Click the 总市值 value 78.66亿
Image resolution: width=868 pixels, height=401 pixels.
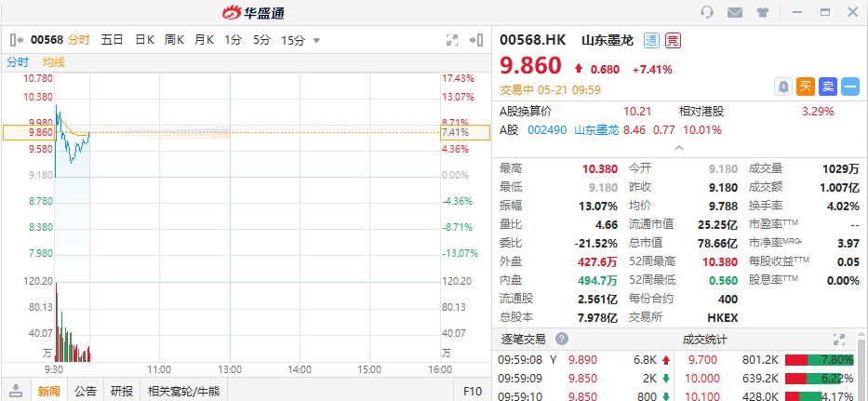coord(718,243)
